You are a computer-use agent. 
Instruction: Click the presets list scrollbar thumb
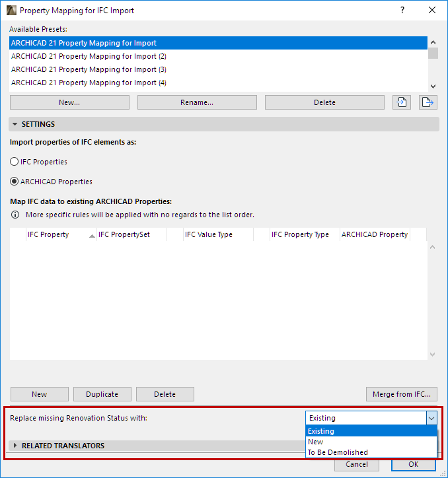pos(433,53)
